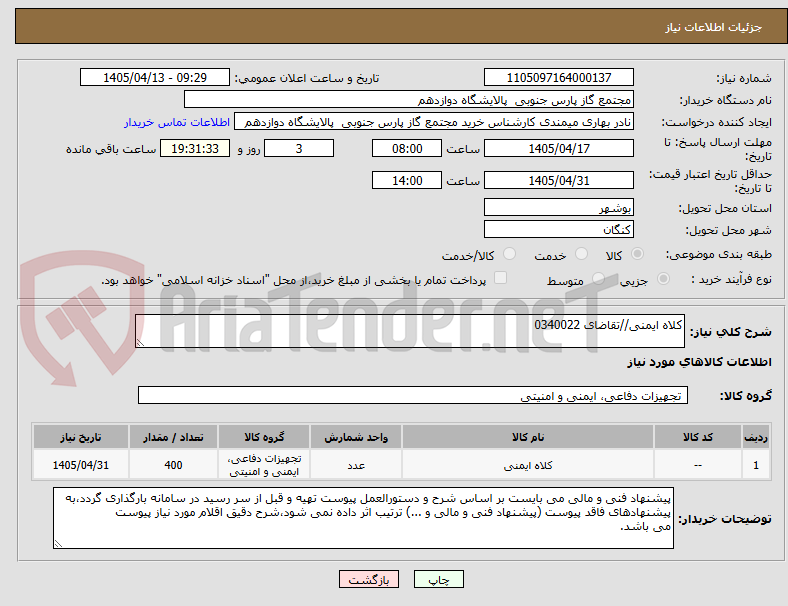
Task: Select the کالا radio button
Action: click(637, 254)
